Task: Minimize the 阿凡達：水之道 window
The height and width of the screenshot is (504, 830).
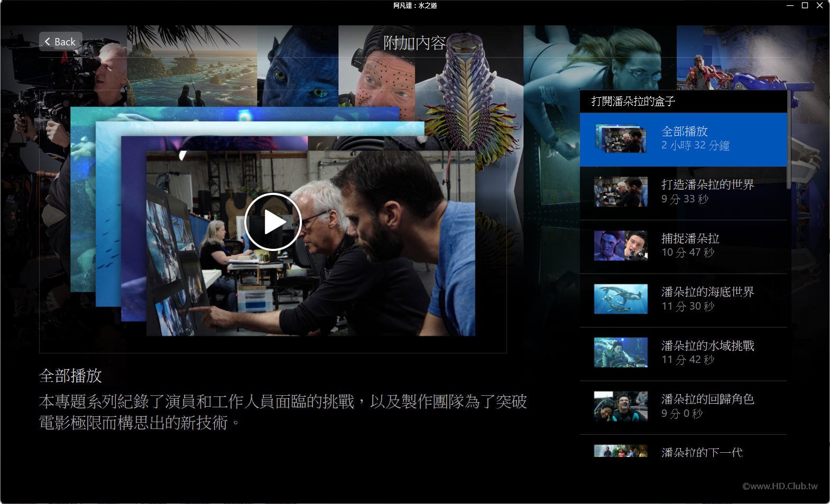Action: pos(790,6)
